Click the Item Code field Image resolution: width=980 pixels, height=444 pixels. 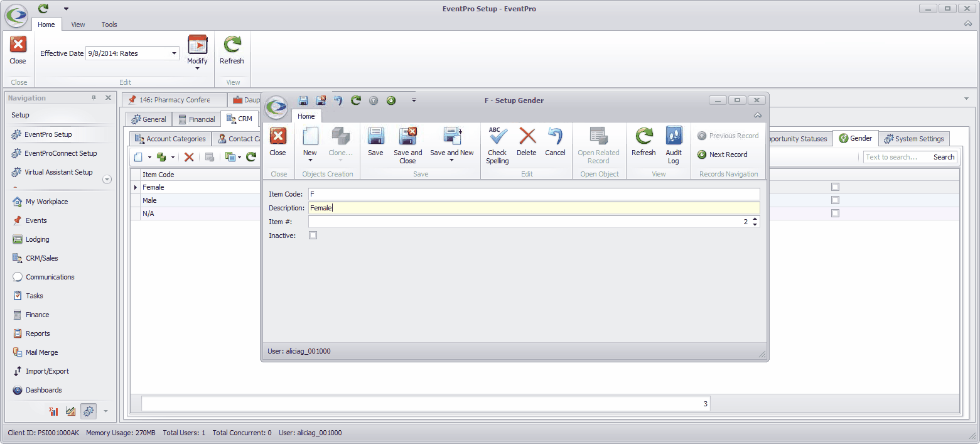tap(534, 195)
